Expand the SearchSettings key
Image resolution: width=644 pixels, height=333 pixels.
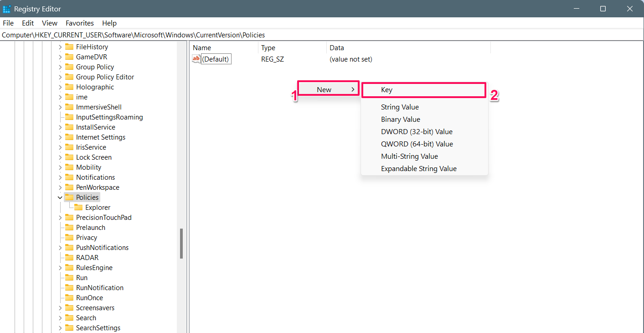click(x=60, y=328)
